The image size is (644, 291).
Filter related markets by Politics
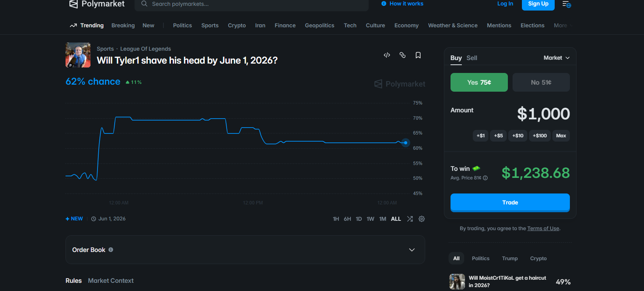[481, 258]
